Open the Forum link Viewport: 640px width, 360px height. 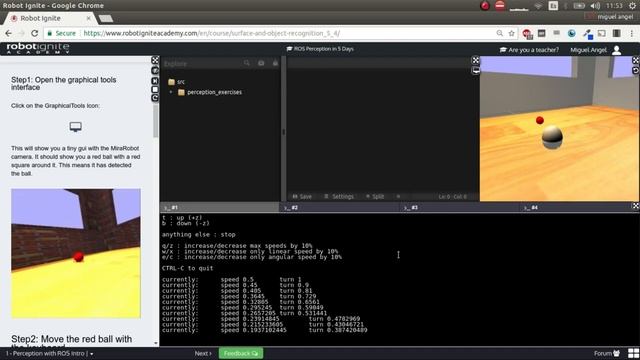[607, 353]
